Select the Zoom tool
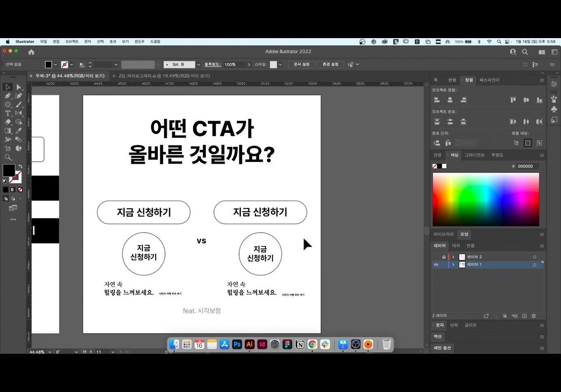Image resolution: width=561 pixels, height=392 pixels. [x=7, y=157]
